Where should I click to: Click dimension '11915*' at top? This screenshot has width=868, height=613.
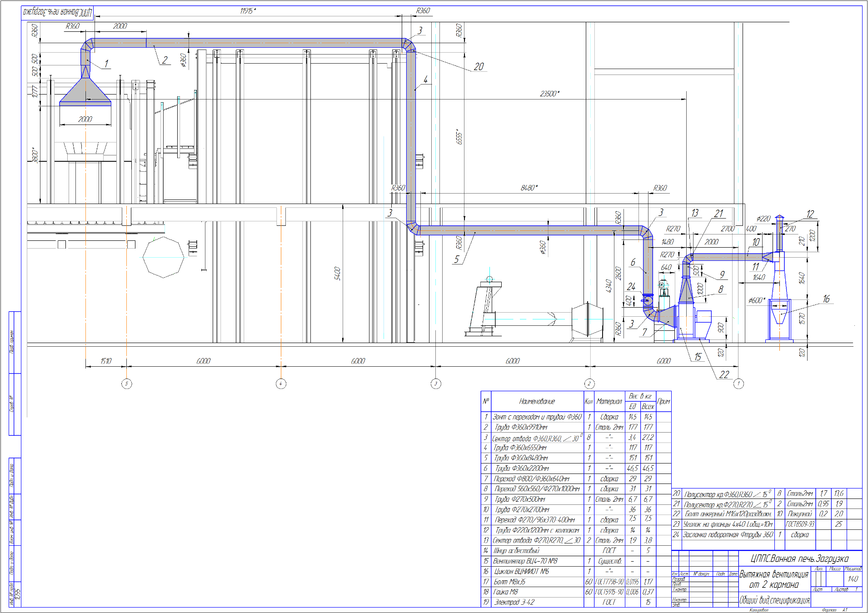(x=248, y=10)
